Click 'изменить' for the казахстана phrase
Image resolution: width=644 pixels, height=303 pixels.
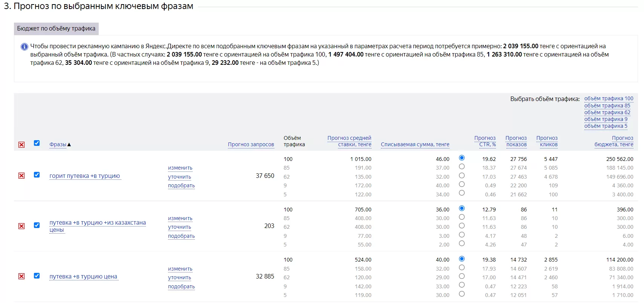(x=180, y=219)
